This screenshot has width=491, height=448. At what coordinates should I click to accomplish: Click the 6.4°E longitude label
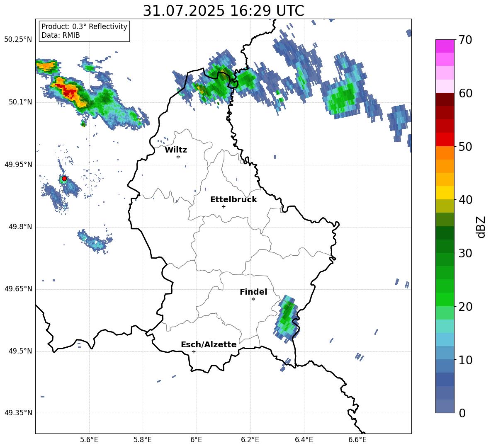pos(304,440)
